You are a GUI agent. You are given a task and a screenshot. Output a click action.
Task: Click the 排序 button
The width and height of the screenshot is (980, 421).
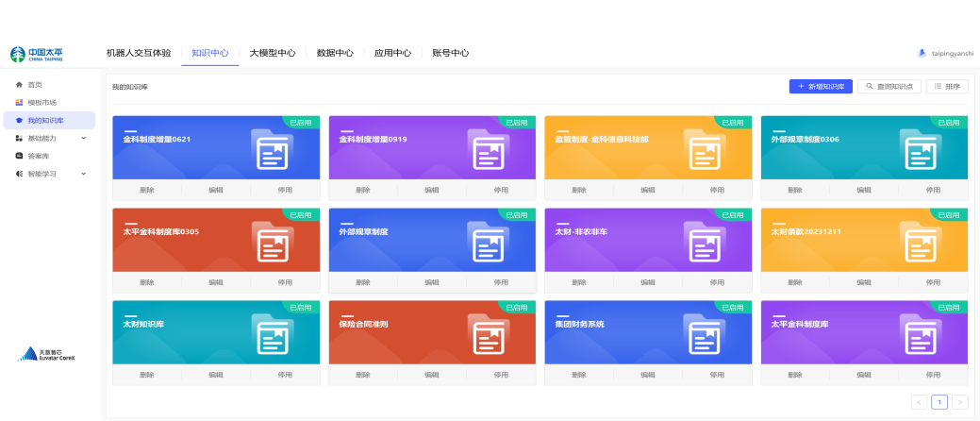(948, 86)
